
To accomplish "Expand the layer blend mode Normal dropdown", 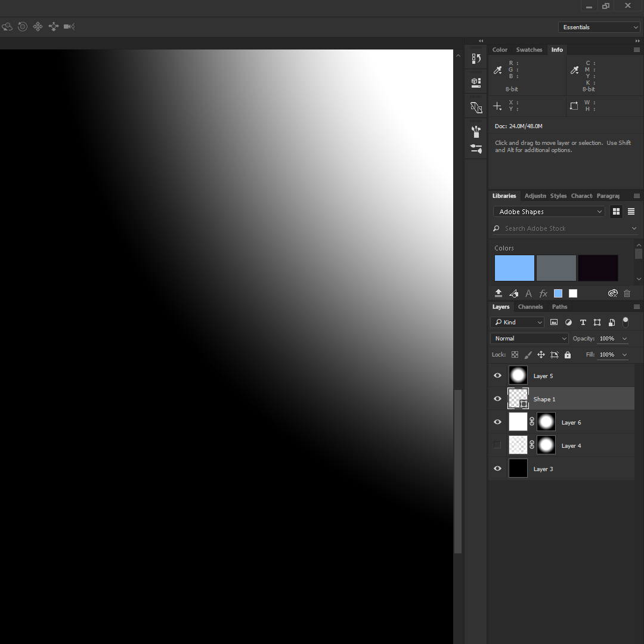I will [528, 338].
